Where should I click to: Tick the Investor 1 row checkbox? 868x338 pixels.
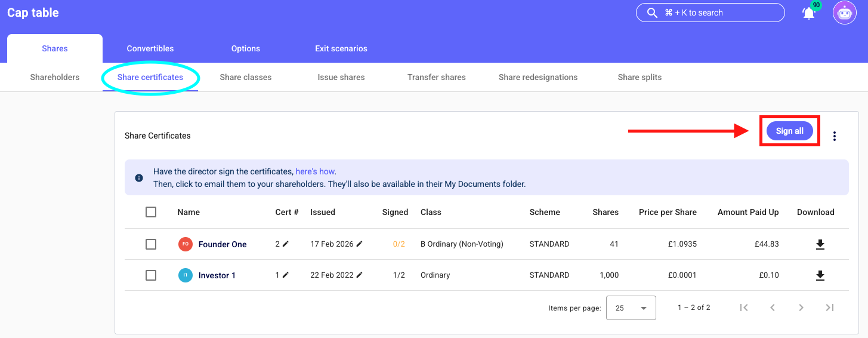pos(151,275)
